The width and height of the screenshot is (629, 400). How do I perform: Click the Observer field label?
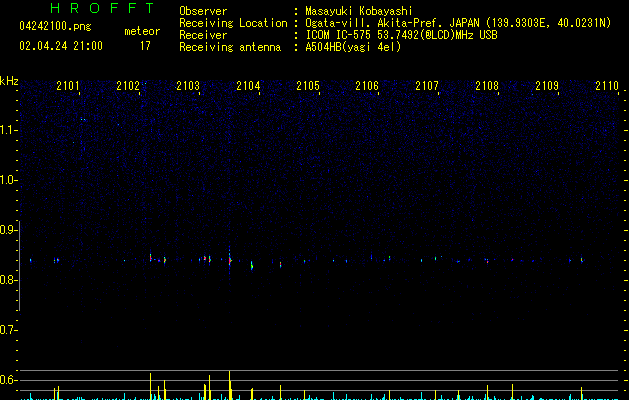[x=203, y=11]
